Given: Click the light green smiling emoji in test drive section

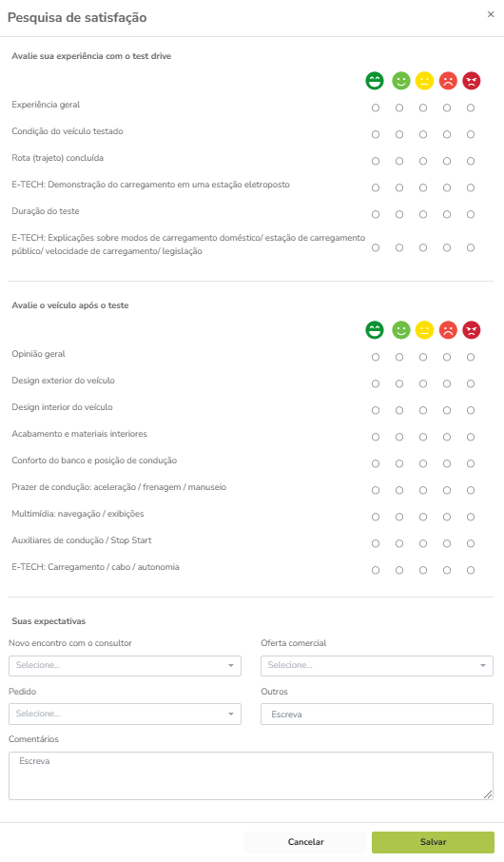Looking at the screenshot, I should tap(401, 81).
